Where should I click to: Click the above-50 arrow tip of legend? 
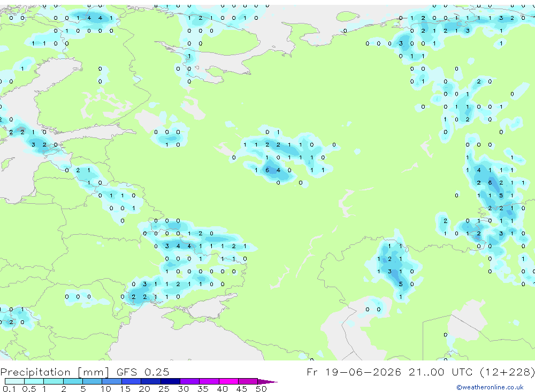tap(267, 381)
